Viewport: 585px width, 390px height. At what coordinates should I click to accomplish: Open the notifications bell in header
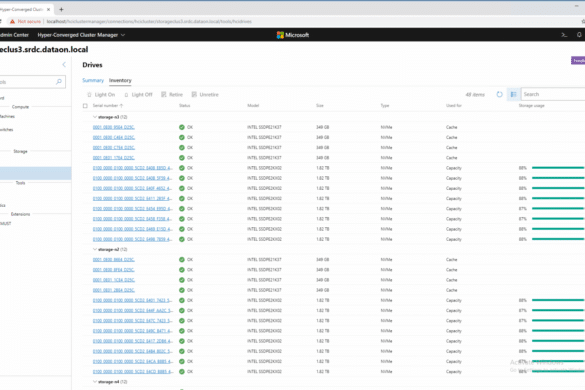click(579, 35)
